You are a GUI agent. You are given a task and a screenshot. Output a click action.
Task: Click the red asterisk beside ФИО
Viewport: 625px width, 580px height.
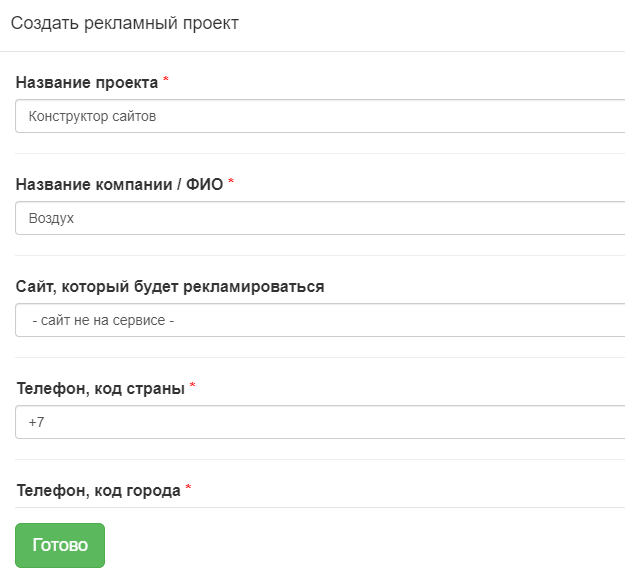click(x=231, y=181)
